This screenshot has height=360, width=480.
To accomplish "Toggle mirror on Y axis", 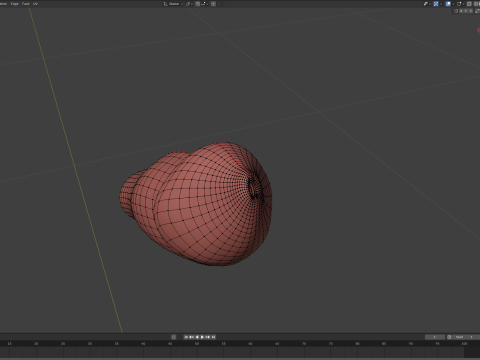I will click(466, 11).
